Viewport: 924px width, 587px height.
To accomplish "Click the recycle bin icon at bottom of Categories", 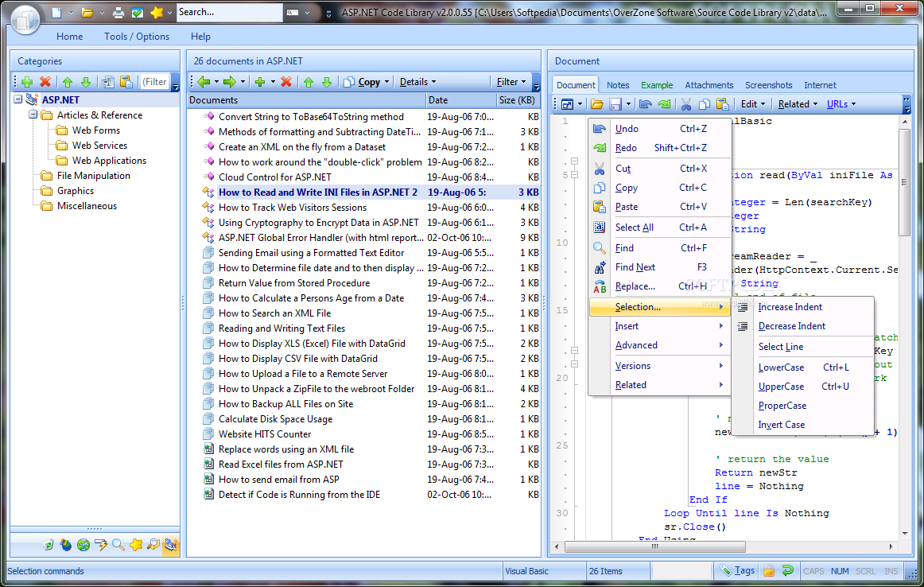I will tap(49, 545).
